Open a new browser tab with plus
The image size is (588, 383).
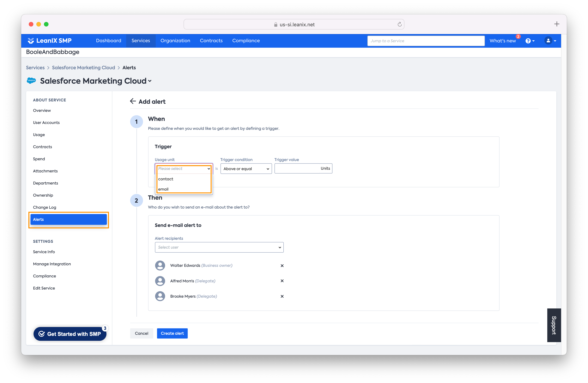click(557, 24)
